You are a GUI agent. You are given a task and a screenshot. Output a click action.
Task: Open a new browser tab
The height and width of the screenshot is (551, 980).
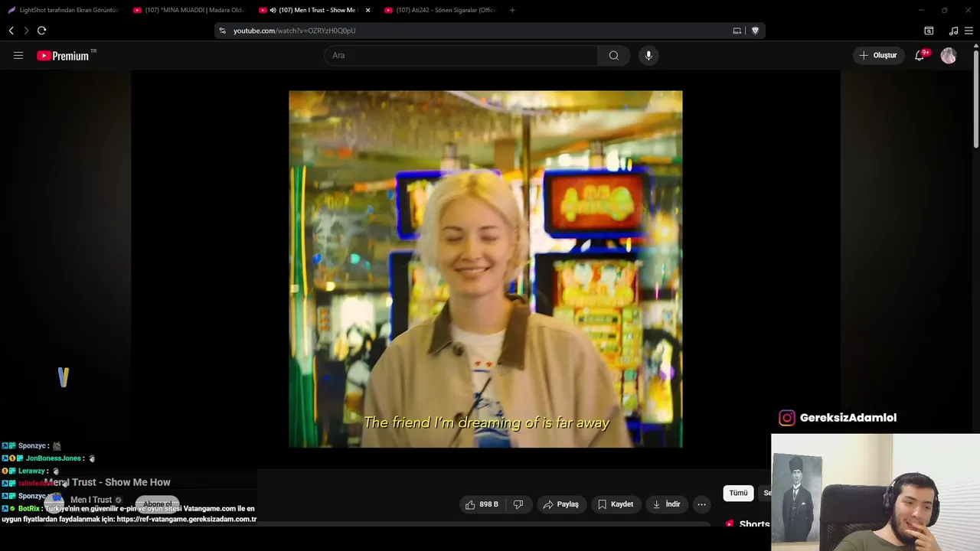(x=512, y=10)
